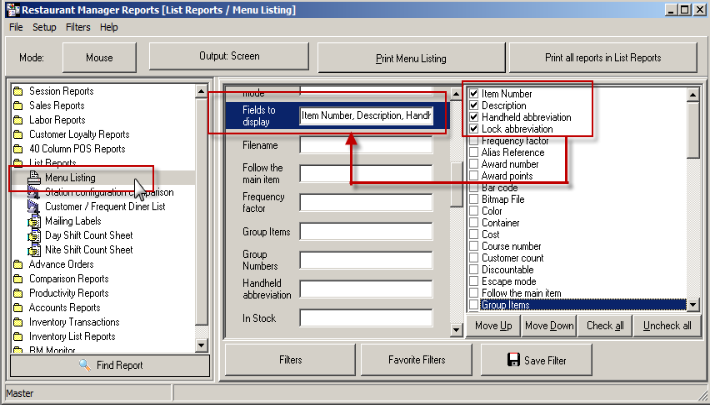This screenshot has height=405, width=710.
Task: Click the Labor Reports folder icon
Action: [x=18, y=121]
